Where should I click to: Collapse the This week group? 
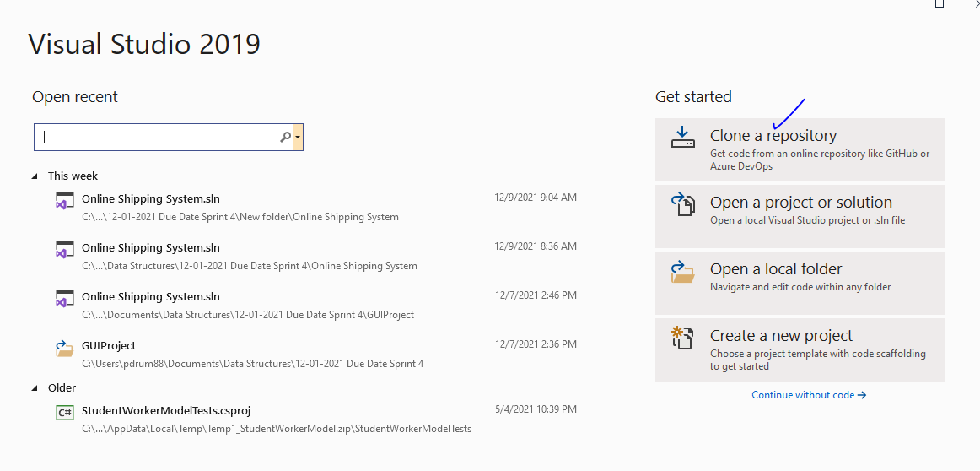pyautogui.click(x=35, y=176)
